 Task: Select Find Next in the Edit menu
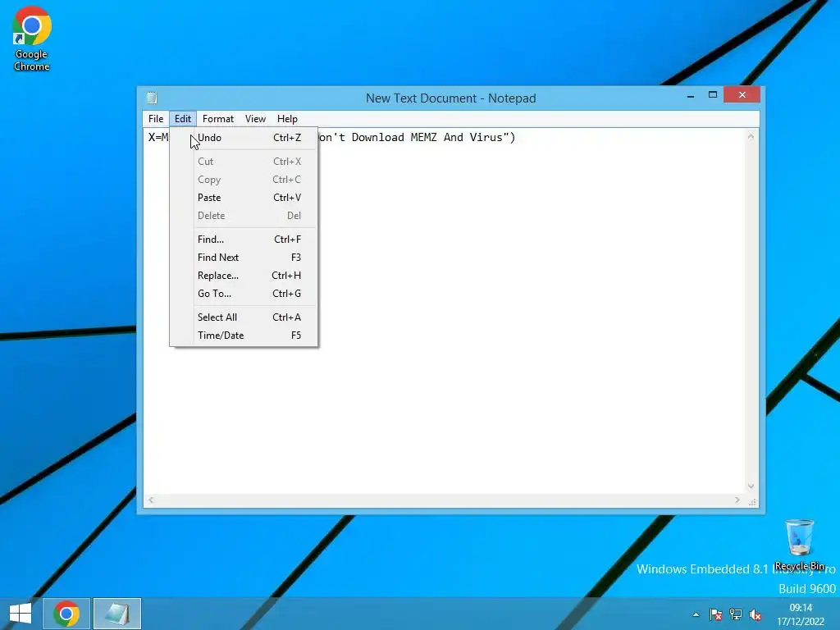point(244,258)
